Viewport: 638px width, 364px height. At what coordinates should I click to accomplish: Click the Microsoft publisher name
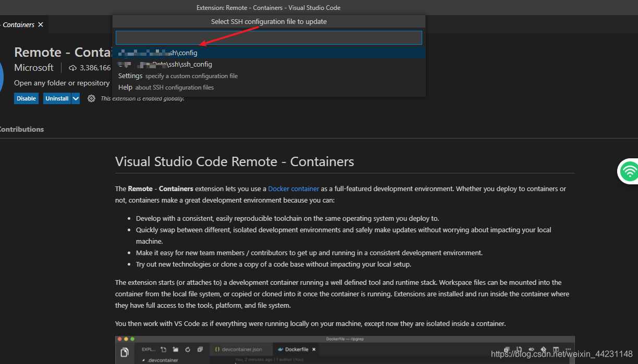[34, 68]
